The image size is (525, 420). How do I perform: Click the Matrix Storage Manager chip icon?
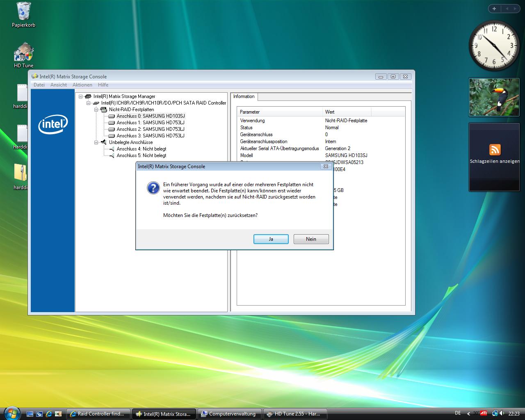coord(88,96)
